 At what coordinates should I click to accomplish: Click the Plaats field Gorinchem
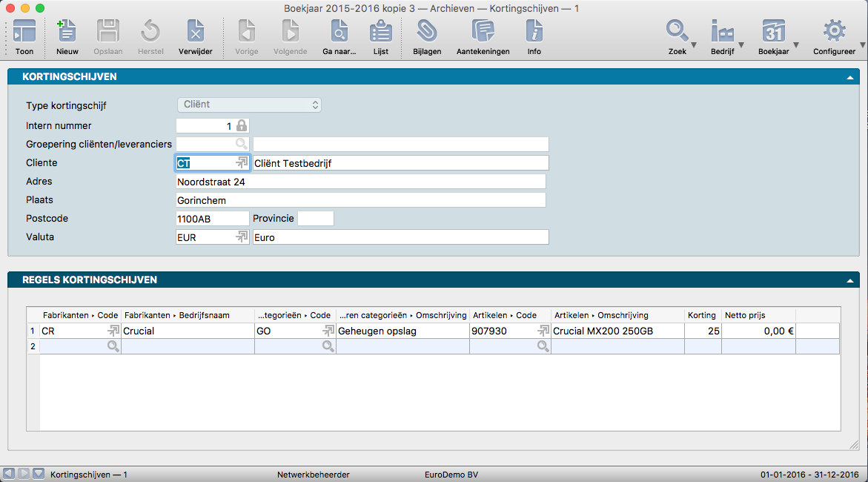point(361,200)
